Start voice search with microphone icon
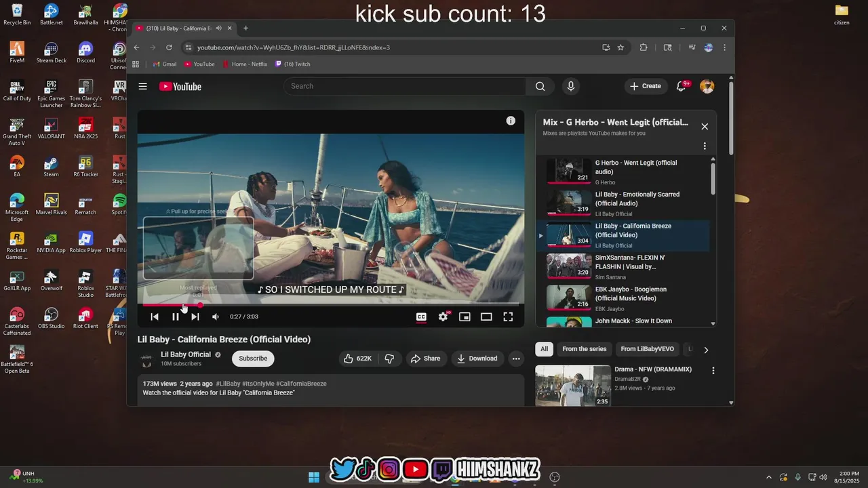This screenshot has height=488, width=868. pyautogui.click(x=570, y=86)
